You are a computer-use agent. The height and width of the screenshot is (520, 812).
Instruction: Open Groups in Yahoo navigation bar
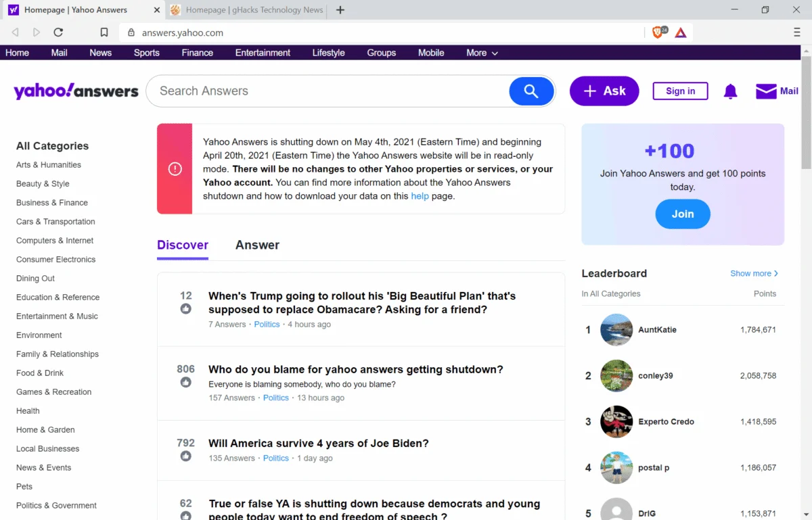pyautogui.click(x=381, y=53)
